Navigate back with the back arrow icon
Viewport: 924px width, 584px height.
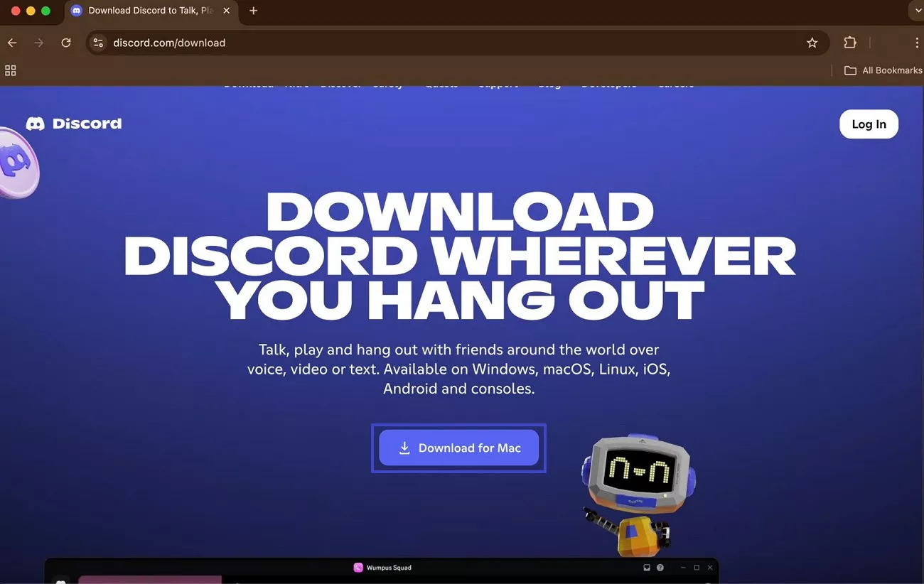11,43
